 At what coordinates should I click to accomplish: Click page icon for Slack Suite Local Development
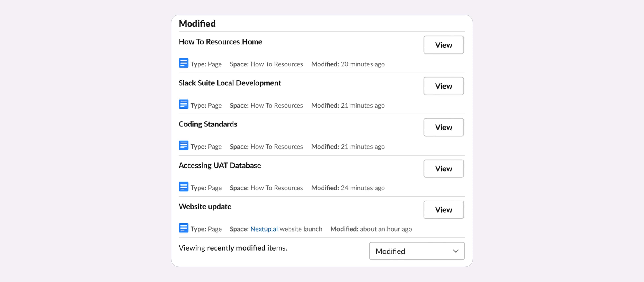[184, 104]
